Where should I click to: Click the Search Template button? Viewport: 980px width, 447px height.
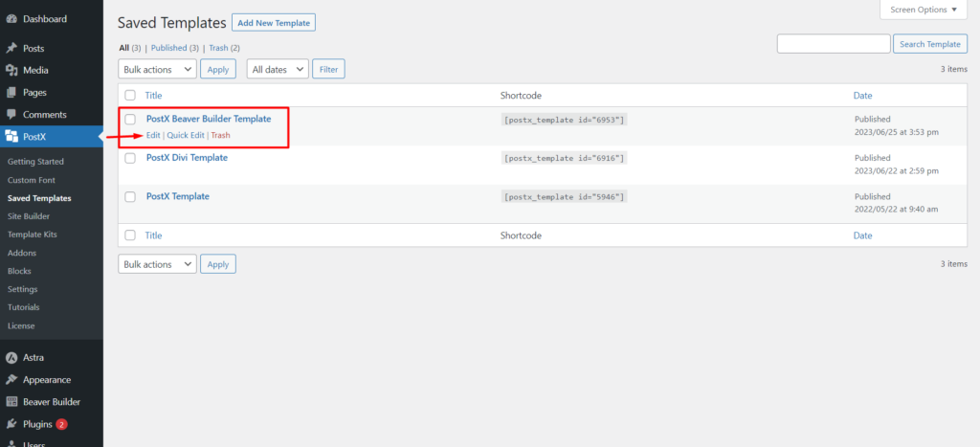(930, 44)
